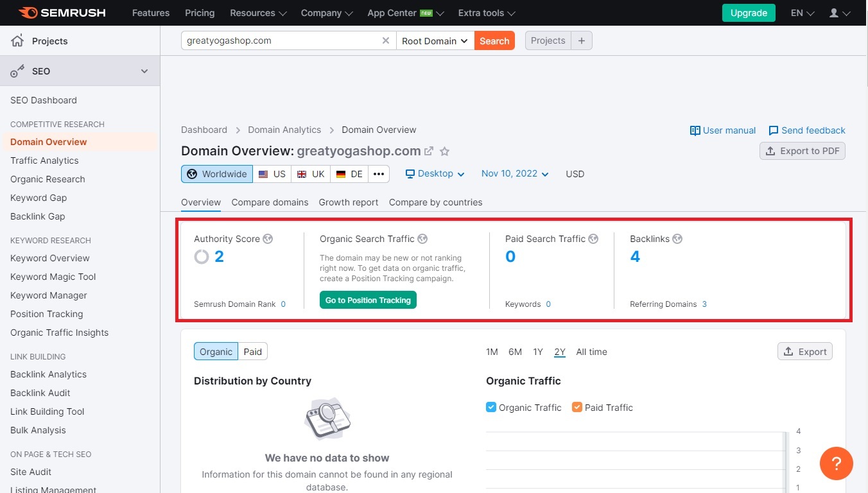Set time range to All time
The width and height of the screenshot is (868, 493).
(x=591, y=352)
